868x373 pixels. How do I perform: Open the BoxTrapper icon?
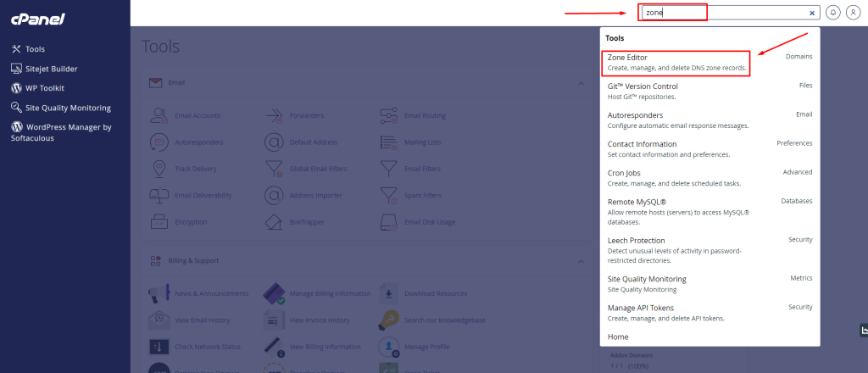click(x=274, y=222)
